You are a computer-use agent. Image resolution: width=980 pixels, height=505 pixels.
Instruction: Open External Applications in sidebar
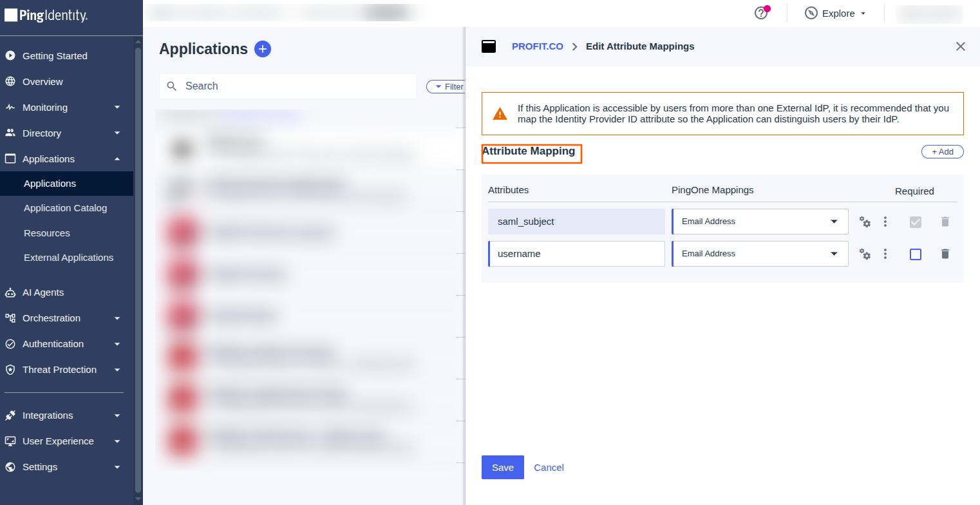[68, 258]
